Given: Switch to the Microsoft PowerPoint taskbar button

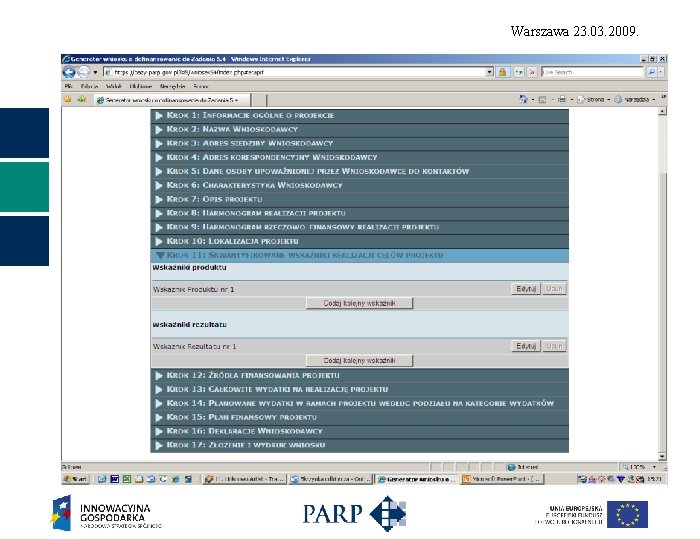Looking at the screenshot, I should point(502,479).
